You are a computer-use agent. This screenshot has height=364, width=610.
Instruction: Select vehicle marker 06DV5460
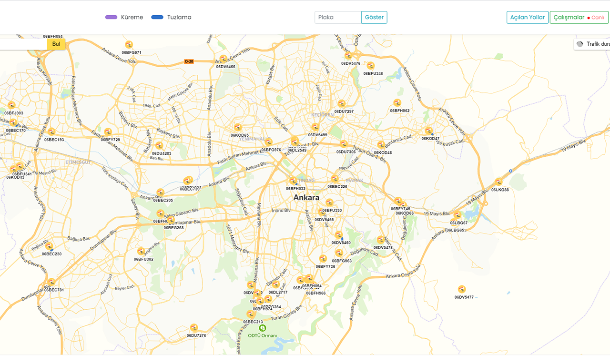click(x=339, y=235)
